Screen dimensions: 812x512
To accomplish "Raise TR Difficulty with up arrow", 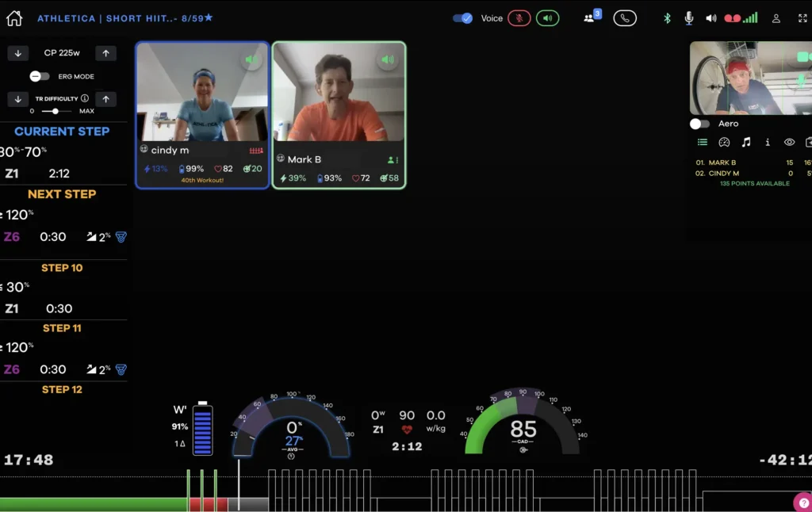I will pyautogui.click(x=105, y=99).
